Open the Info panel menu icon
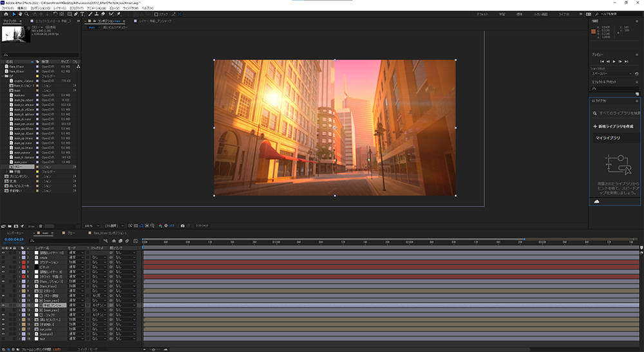The height and width of the screenshot is (352, 644). 637,21
